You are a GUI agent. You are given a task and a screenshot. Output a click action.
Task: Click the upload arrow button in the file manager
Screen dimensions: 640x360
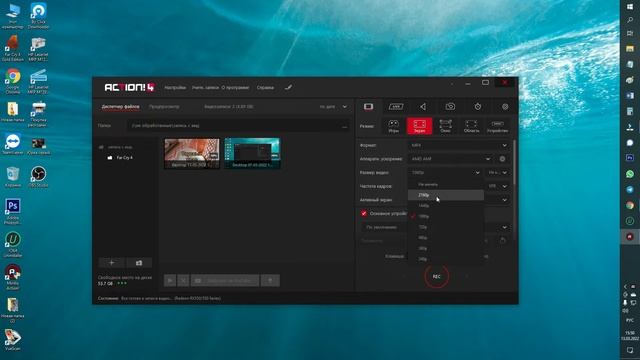(270, 280)
